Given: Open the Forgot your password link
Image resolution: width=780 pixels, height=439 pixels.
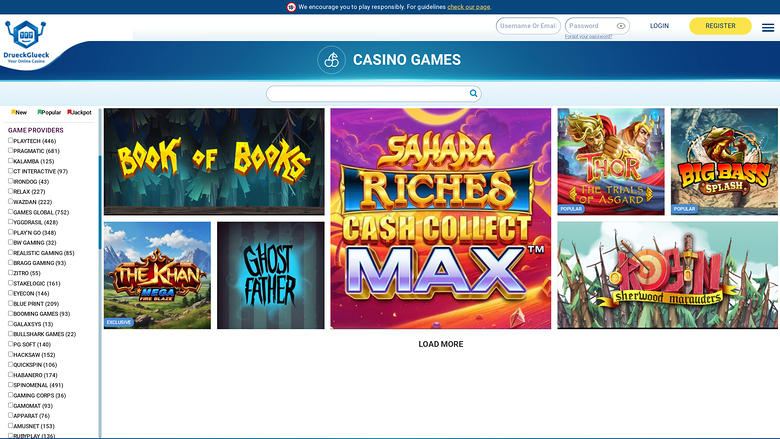Looking at the screenshot, I should (x=588, y=37).
